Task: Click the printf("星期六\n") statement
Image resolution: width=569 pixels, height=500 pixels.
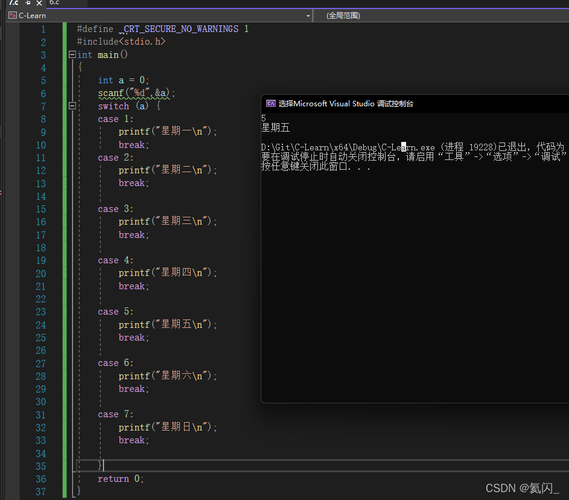Action: (168, 376)
